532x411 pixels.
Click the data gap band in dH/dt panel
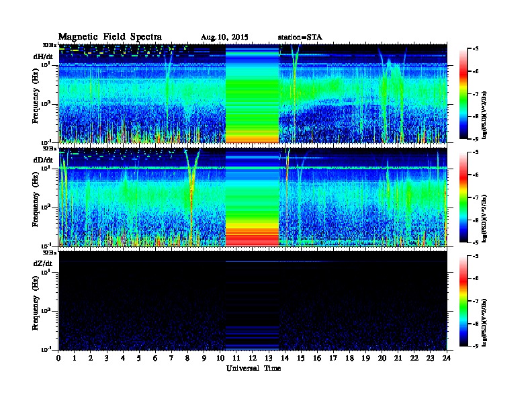point(252,93)
